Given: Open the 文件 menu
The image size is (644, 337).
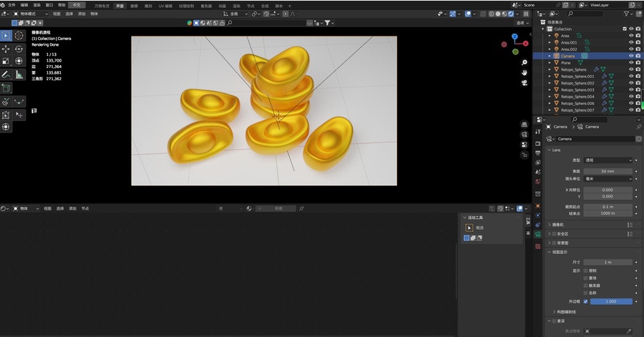Looking at the screenshot, I should tap(11, 5).
